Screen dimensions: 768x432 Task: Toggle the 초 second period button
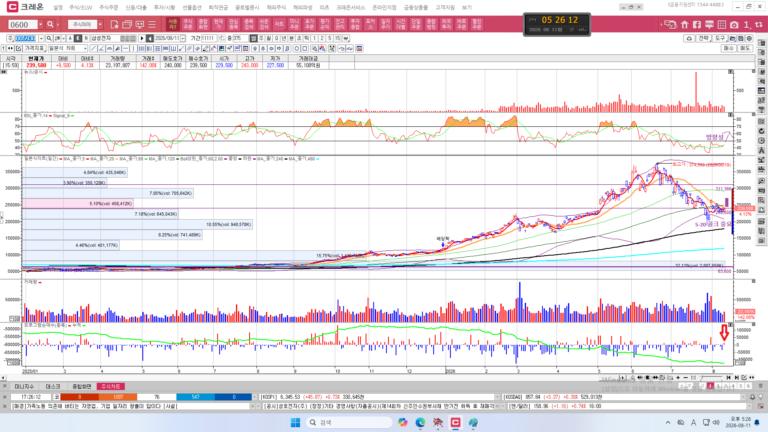click(299, 38)
